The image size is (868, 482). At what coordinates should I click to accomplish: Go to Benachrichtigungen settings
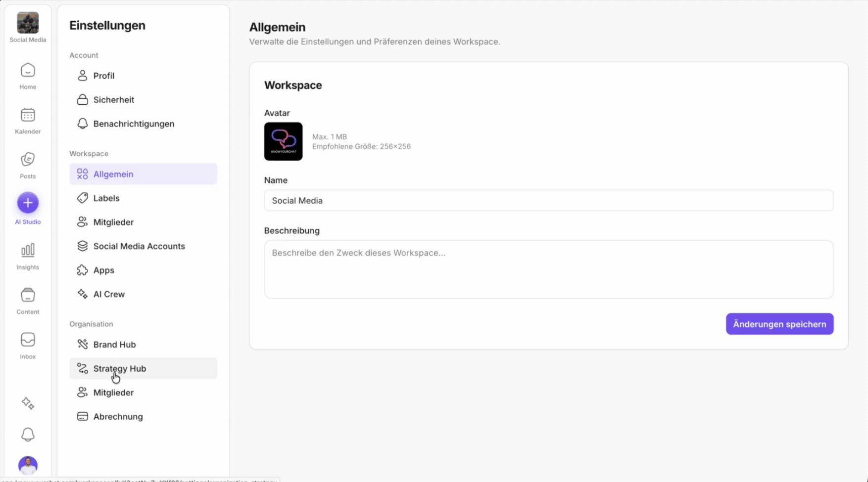click(134, 124)
